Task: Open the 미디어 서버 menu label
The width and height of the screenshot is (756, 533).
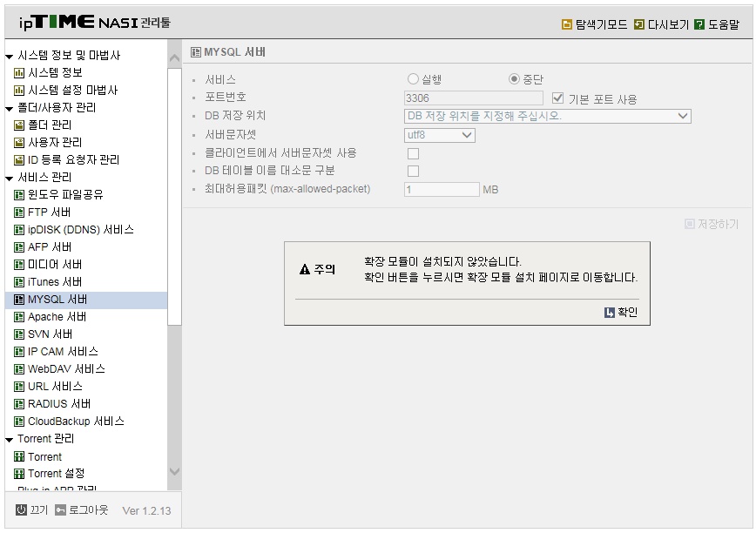Action: (x=55, y=265)
